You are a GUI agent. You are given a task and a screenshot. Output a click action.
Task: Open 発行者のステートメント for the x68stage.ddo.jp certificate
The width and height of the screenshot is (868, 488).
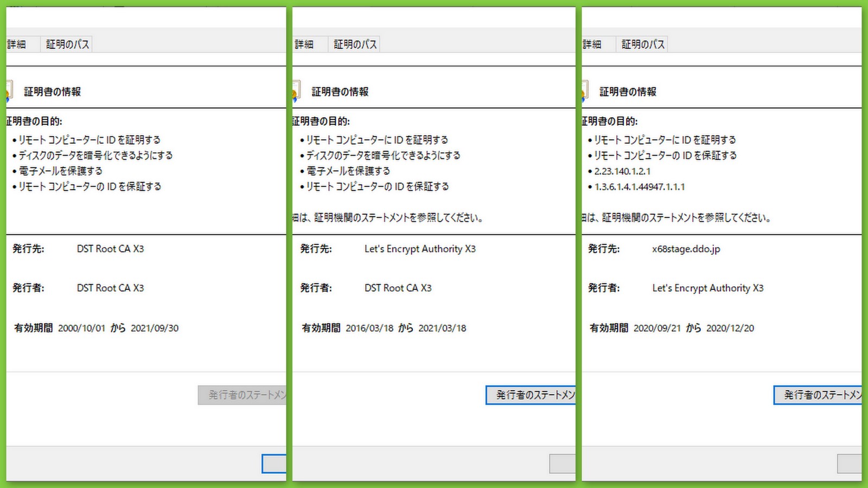(819, 395)
